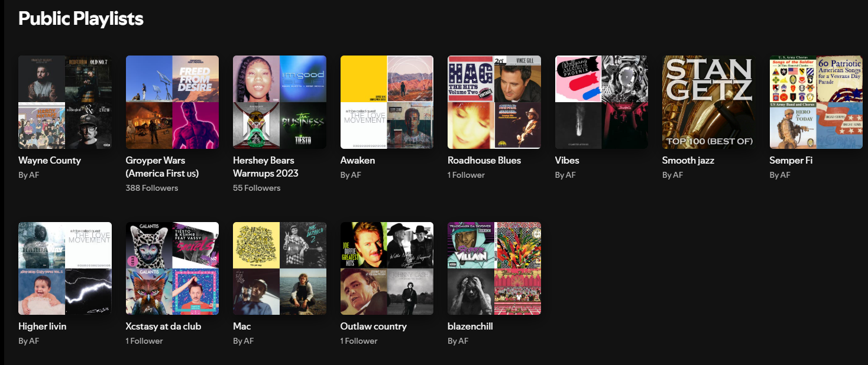The height and width of the screenshot is (365, 868).
Task: Click By AF under Mac
Action: [x=244, y=341]
